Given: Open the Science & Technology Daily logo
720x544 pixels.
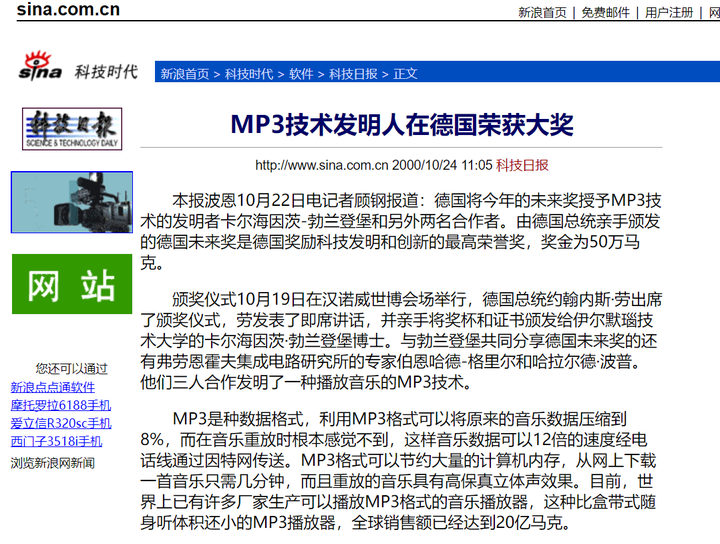Looking at the screenshot, I should (x=72, y=129).
